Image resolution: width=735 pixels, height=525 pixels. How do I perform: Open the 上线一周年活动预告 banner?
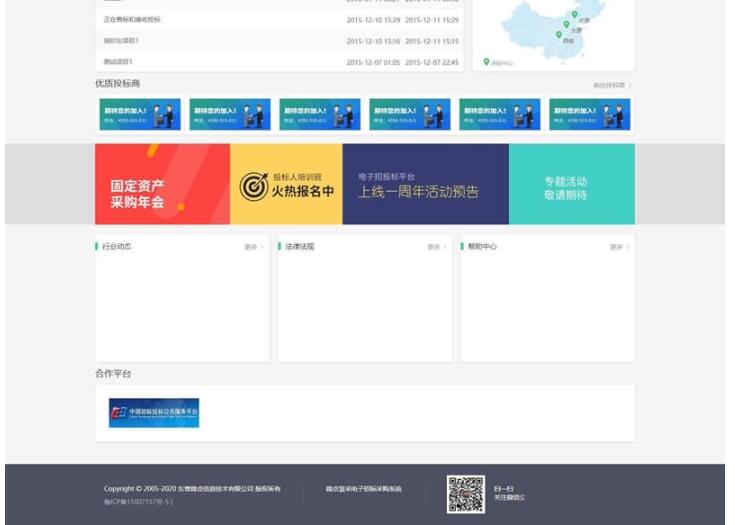tap(425, 185)
